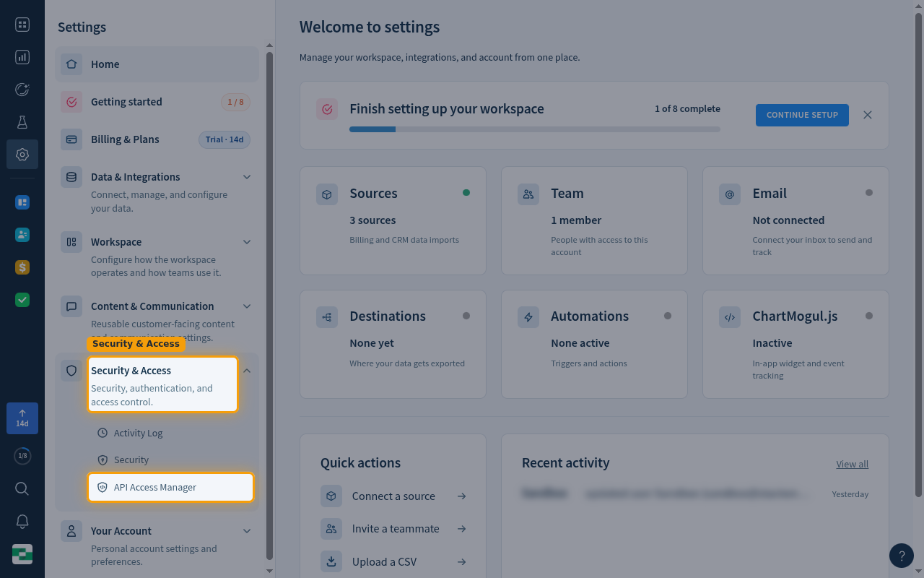Click the account logo at rail bottom
Image resolution: width=924 pixels, height=578 pixels.
click(x=22, y=554)
